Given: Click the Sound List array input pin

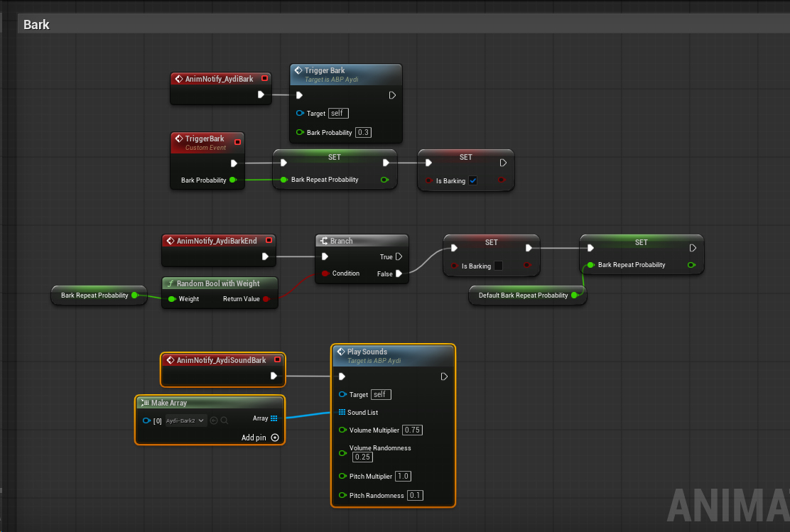Looking at the screenshot, I should click(342, 412).
